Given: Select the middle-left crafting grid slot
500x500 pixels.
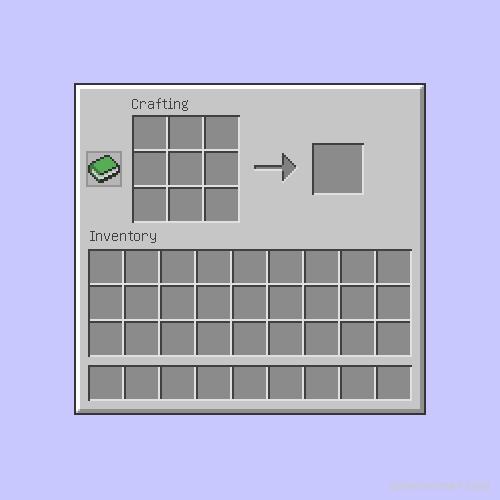Looking at the screenshot, I should pyautogui.click(x=150, y=169).
